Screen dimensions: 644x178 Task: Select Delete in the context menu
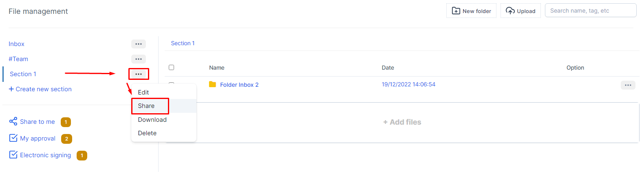point(147,133)
